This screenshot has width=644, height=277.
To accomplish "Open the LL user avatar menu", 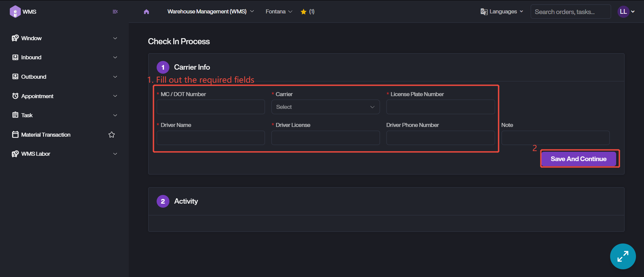I will pos(624,12).
